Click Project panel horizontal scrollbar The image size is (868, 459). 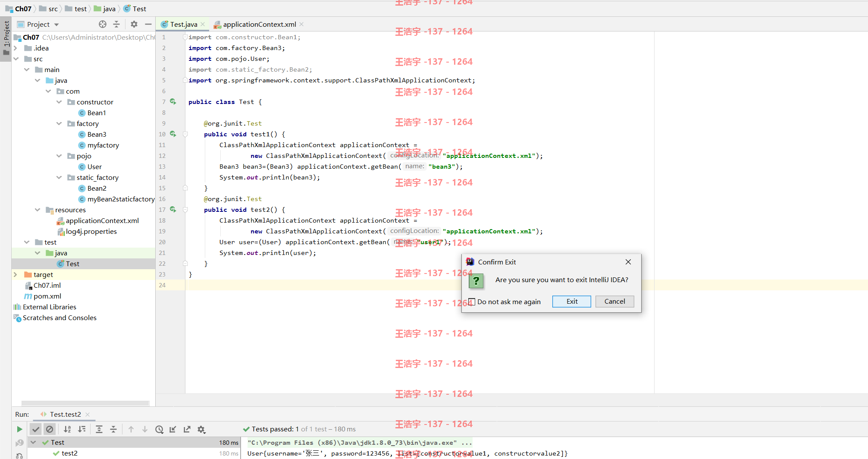tap(85, 403)
